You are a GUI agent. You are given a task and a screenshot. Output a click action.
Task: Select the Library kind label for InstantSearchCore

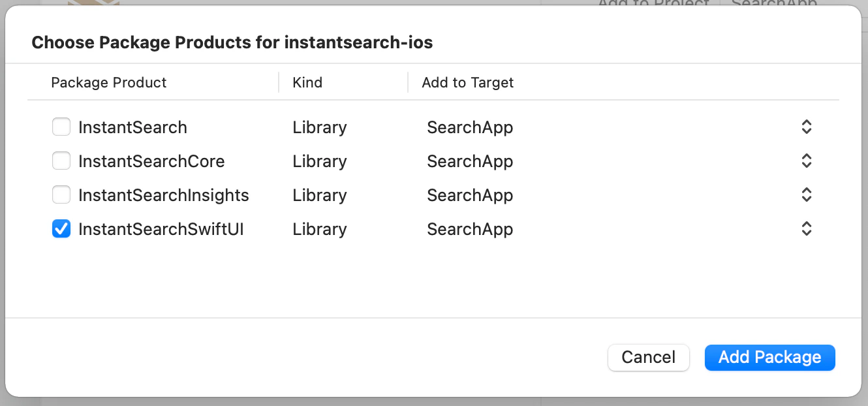point(319,161)
